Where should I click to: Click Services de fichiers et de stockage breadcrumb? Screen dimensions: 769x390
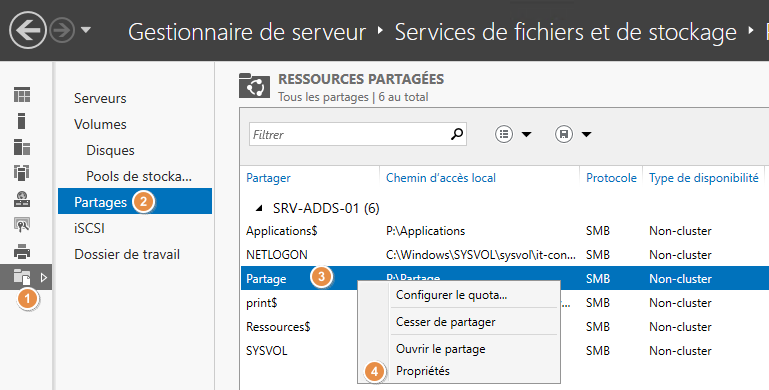pyautogui.click(x=565, y=32)
